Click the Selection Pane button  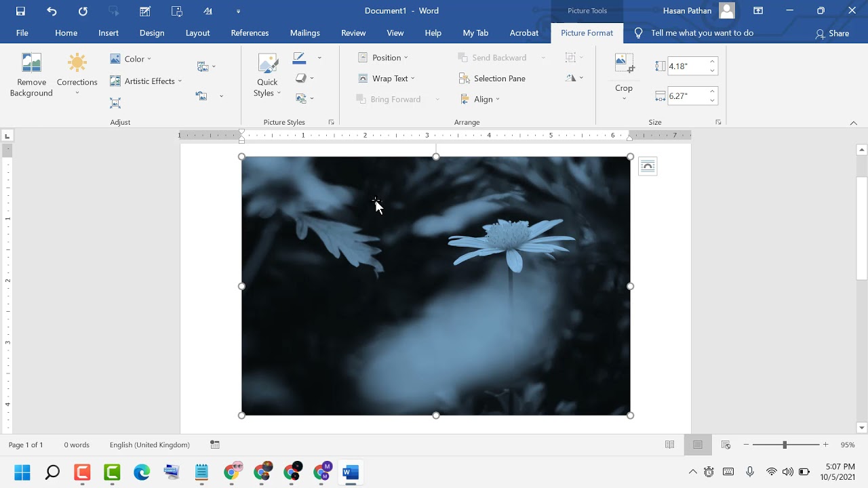click(492, 79)
